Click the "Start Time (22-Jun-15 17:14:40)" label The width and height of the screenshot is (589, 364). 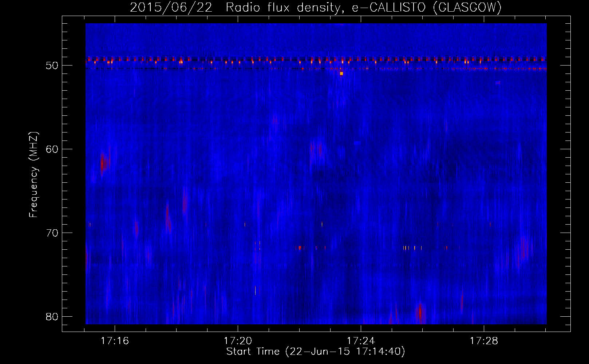(316, 352)
